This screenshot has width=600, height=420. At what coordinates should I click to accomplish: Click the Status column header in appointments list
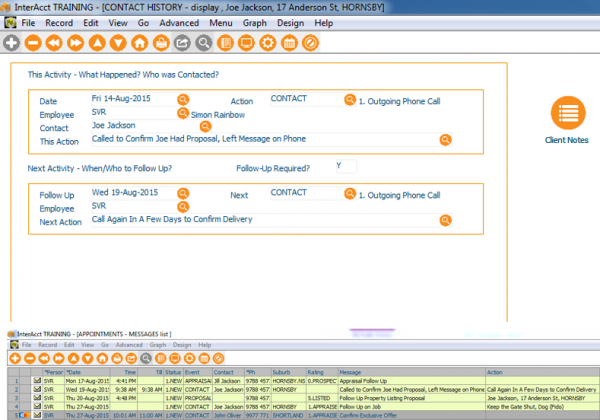coord(173,372)
